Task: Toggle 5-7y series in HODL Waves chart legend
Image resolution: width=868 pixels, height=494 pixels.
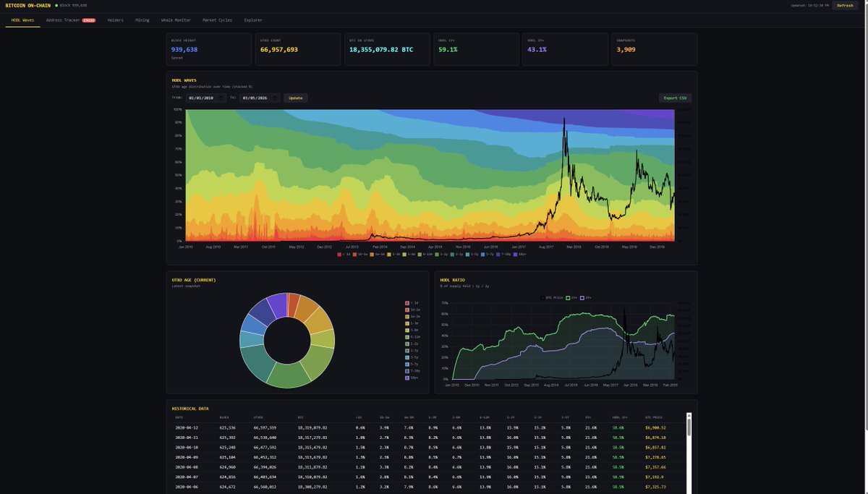Action: click(488, 254)
